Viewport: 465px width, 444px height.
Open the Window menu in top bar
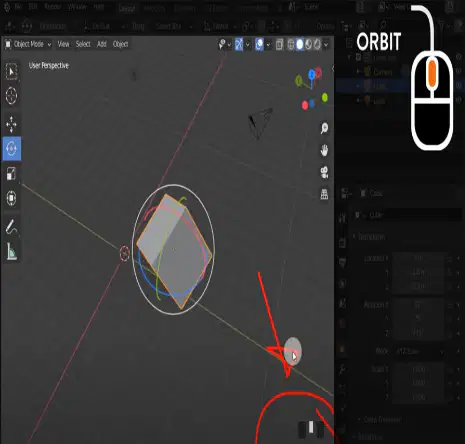point(77,7)
